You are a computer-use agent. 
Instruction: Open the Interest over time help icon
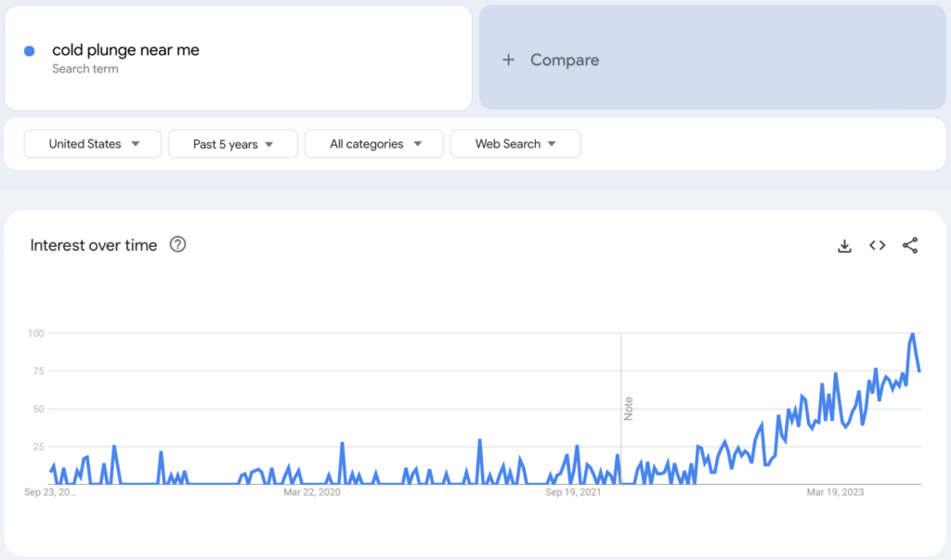pos(178,245)
